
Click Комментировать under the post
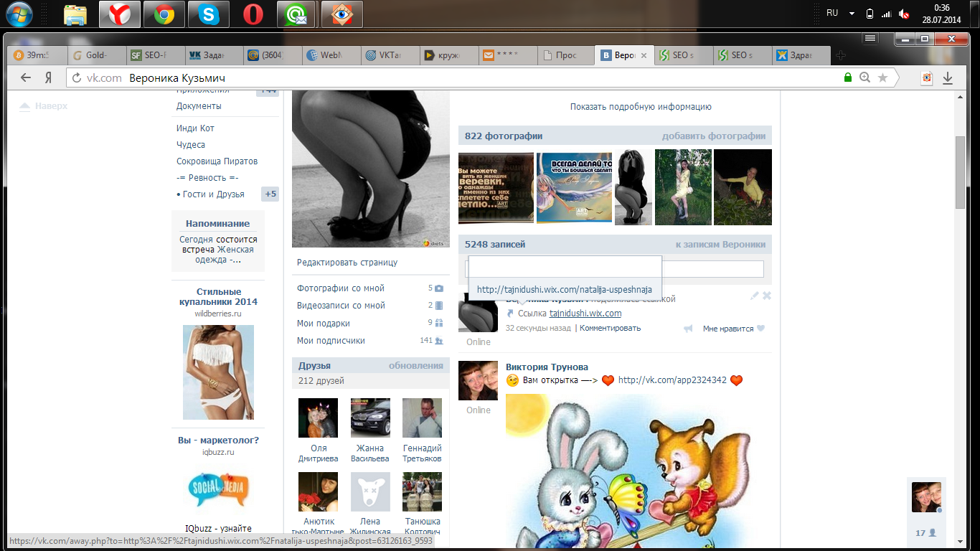click(610, 329)
